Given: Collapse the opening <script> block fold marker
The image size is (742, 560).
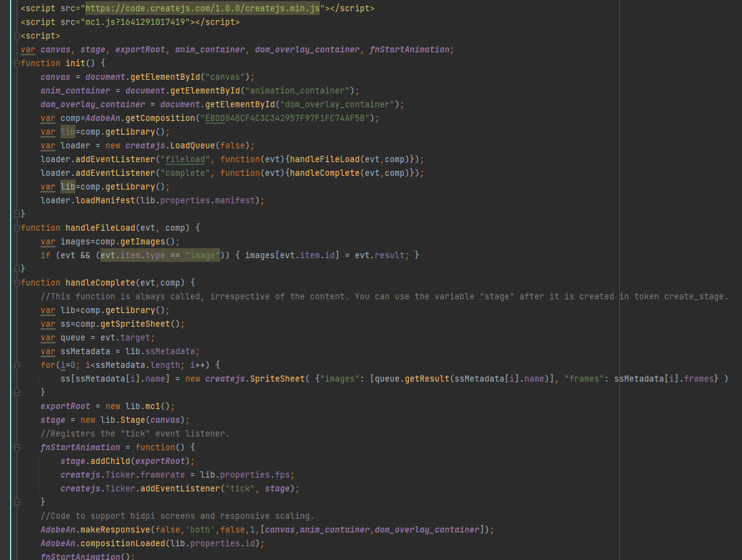Looking at the screenshot, I should (17, 36).
